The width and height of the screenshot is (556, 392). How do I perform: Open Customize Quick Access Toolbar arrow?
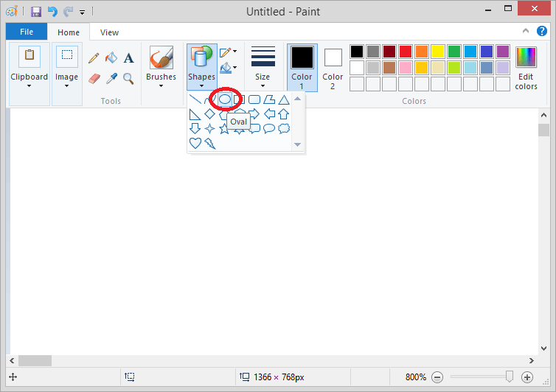83,13
